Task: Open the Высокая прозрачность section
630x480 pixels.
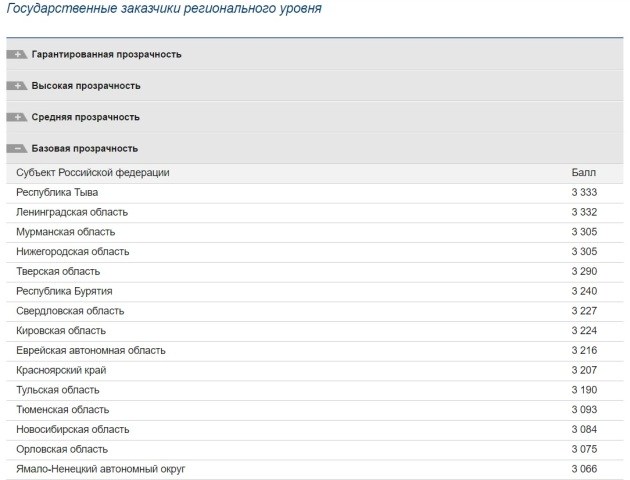Action: point(86,86)
